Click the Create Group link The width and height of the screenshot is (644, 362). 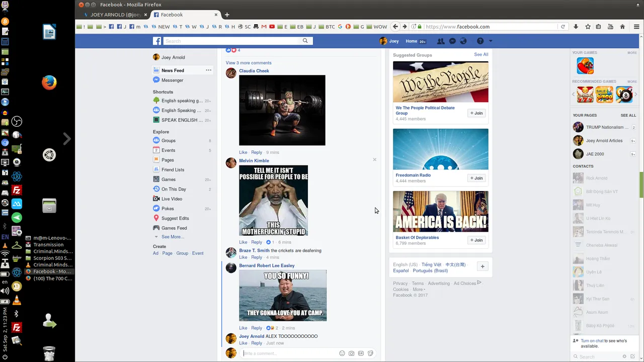182,253
